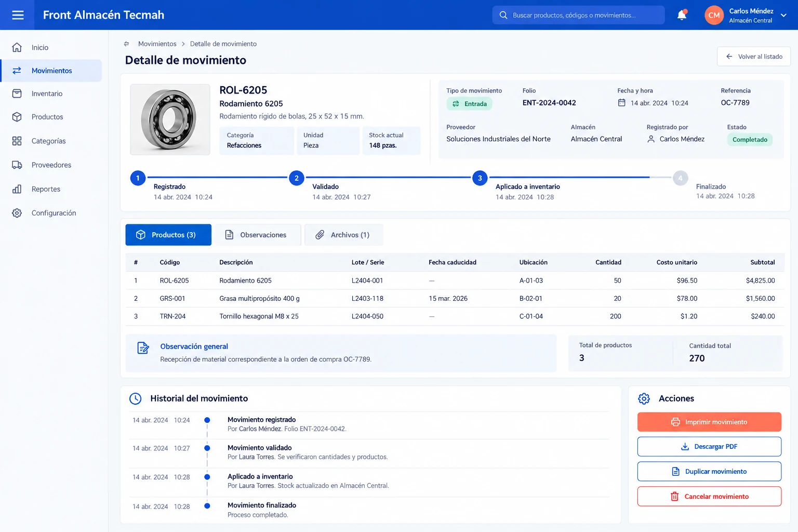Click the calendar icon beside Fecha y hora

(621, 103)
